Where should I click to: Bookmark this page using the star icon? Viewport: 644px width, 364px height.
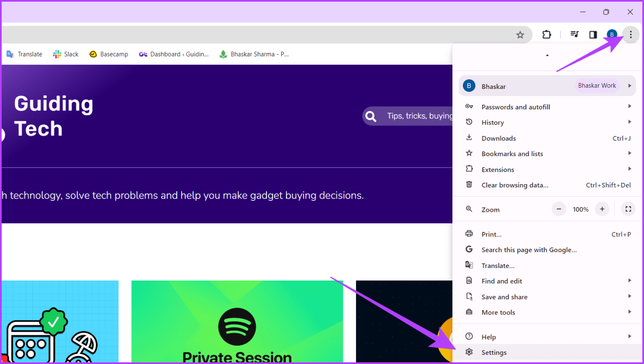click(520, 35)
